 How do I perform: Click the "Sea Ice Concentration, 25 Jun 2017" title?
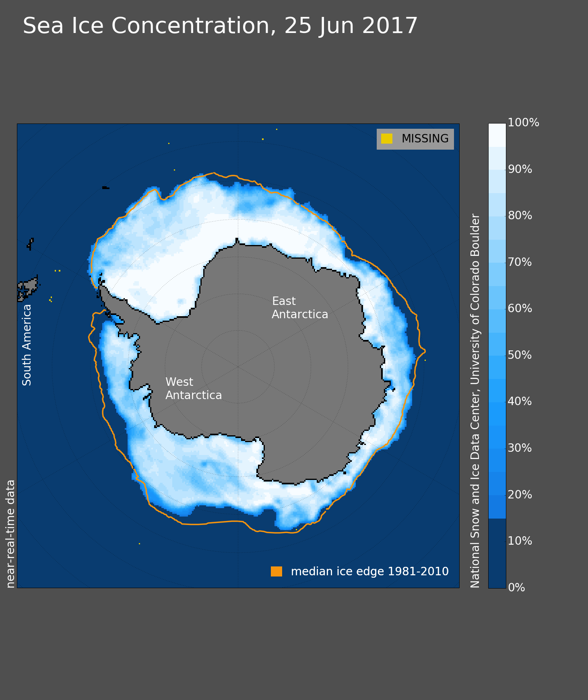[x=220, y=26]
